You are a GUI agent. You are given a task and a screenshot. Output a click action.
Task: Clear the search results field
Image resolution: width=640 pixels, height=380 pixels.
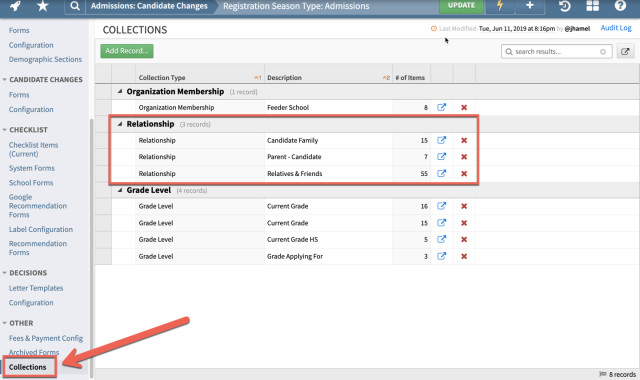coord(602,52)
